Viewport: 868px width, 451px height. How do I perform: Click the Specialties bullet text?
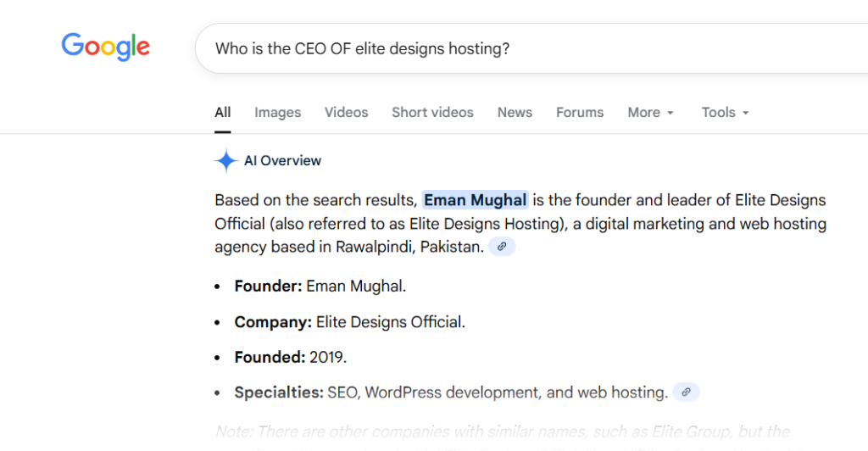(451, 393)
